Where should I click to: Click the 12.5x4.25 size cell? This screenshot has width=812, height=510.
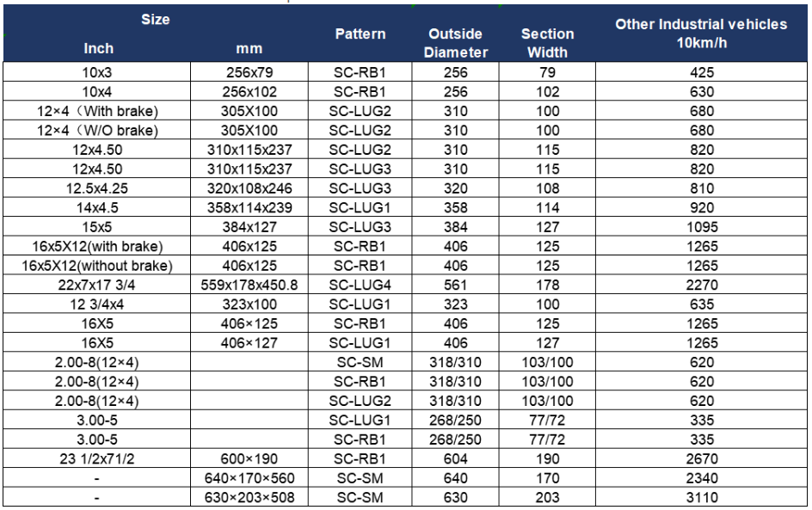coord(97,188)
